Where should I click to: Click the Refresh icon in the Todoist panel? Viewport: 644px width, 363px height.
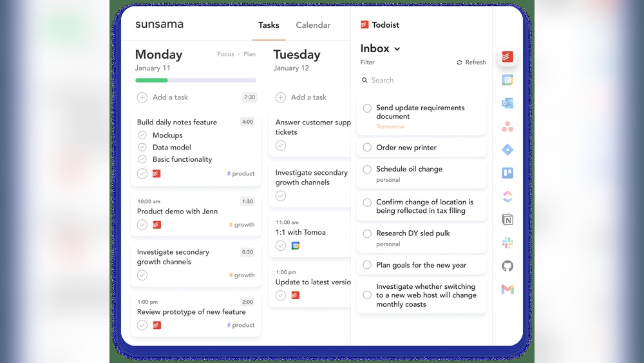[459, 63]
